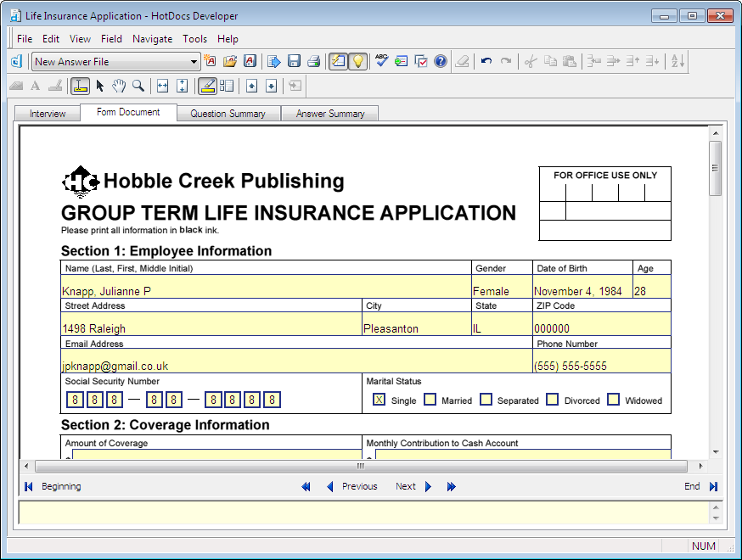Click the Print icon in the toolbar

314,61
